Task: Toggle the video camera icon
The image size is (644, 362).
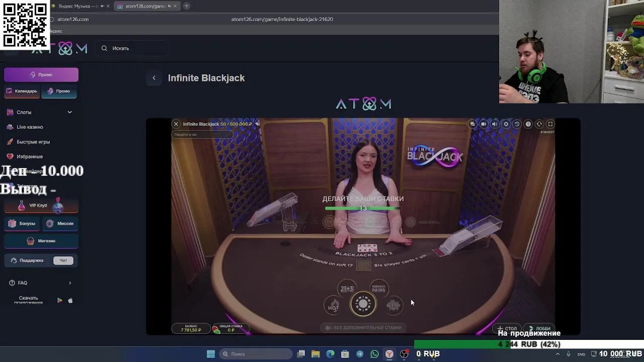Action: pos(484,124)
